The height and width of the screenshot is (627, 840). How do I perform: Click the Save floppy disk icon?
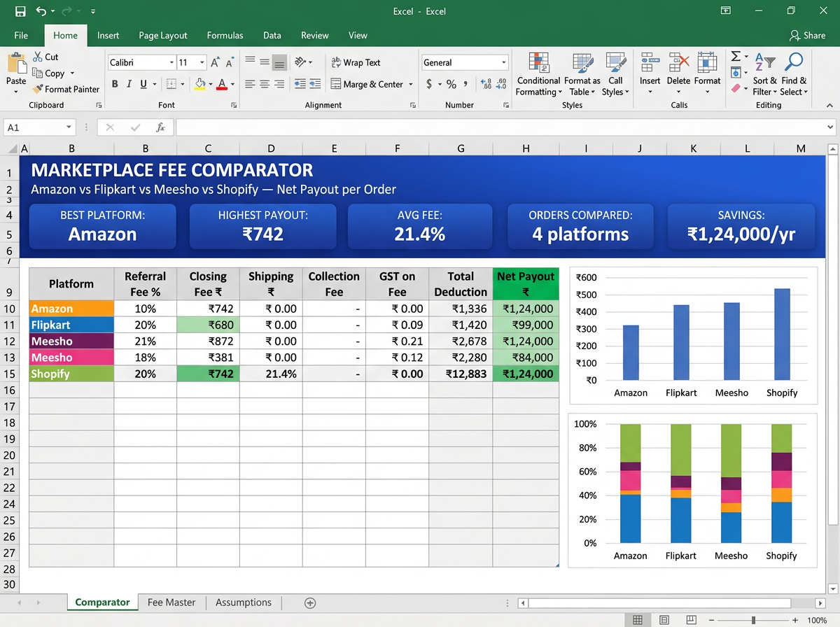coord(20,11)
